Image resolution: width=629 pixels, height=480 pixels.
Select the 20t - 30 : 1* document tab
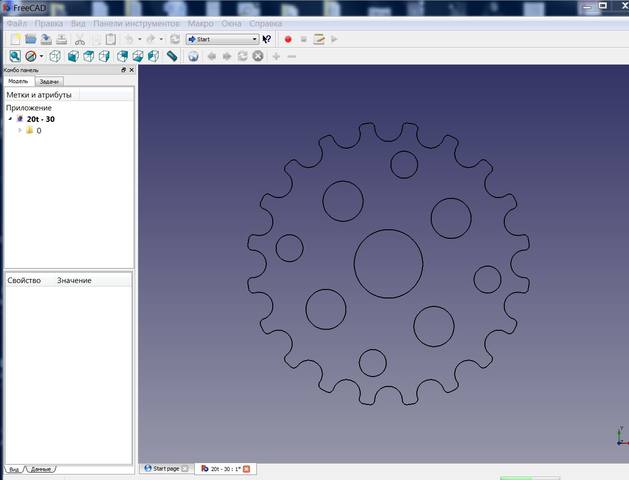click(226, 469)
